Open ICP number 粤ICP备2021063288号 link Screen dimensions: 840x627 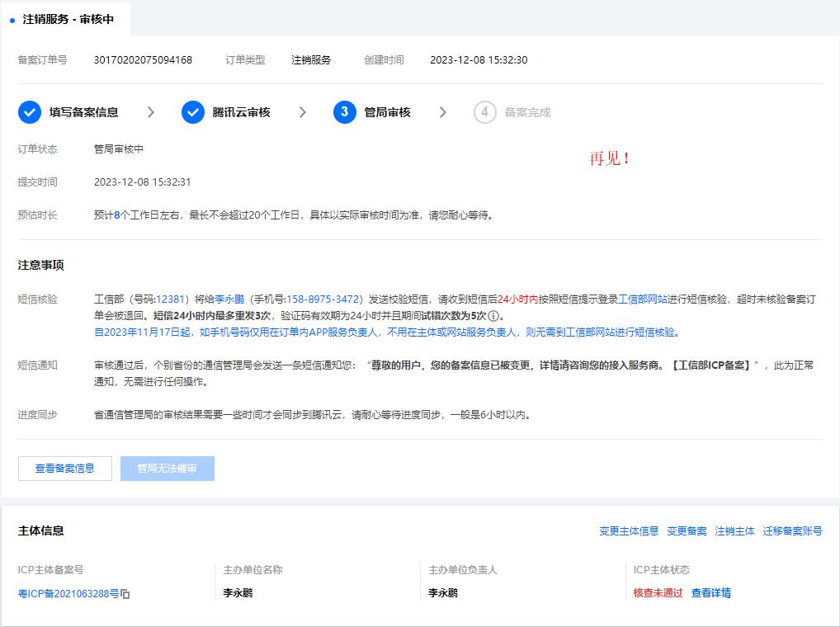coord(68,593)
